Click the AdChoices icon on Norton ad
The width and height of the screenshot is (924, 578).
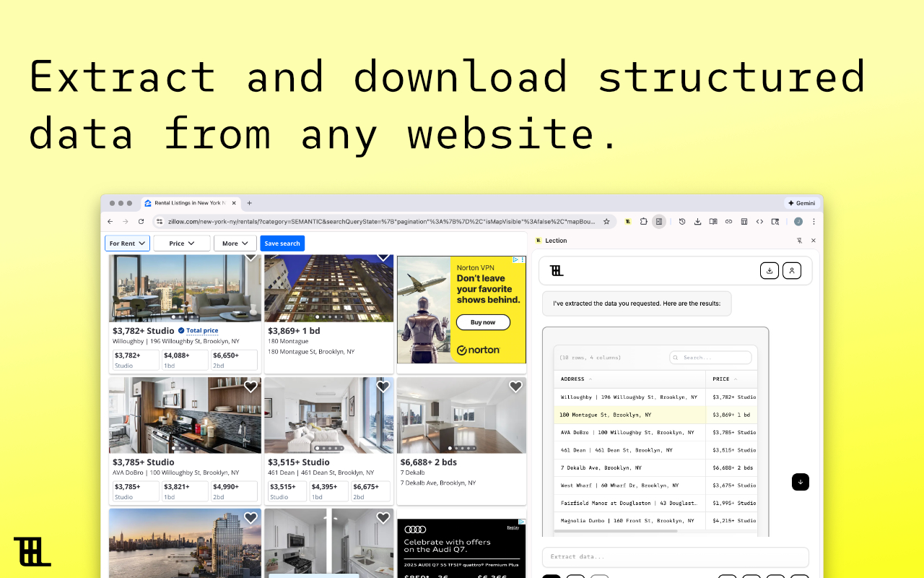pos(515,259)
